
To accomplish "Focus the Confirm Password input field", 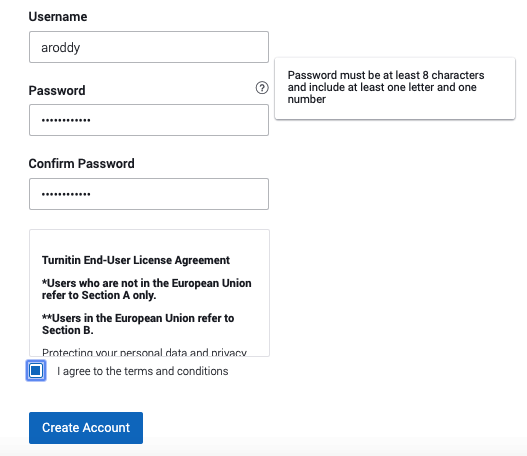I will coord(149,194).
